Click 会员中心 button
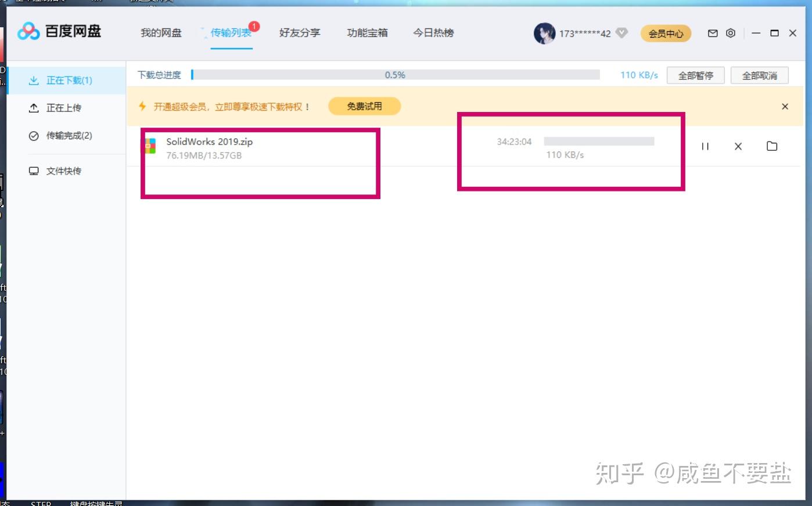The width and height of the screenshot is (812, 506). [x=666, y=34]
